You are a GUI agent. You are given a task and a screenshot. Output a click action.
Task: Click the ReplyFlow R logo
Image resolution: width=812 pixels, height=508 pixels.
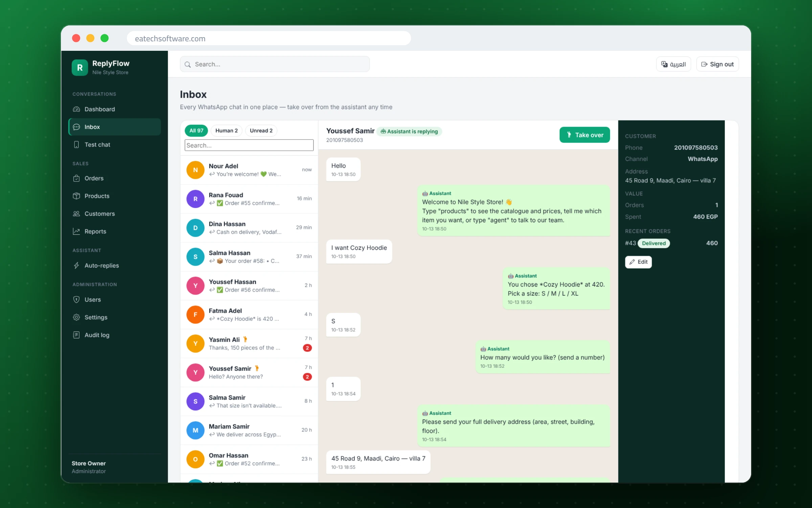[x=80, y=67]
